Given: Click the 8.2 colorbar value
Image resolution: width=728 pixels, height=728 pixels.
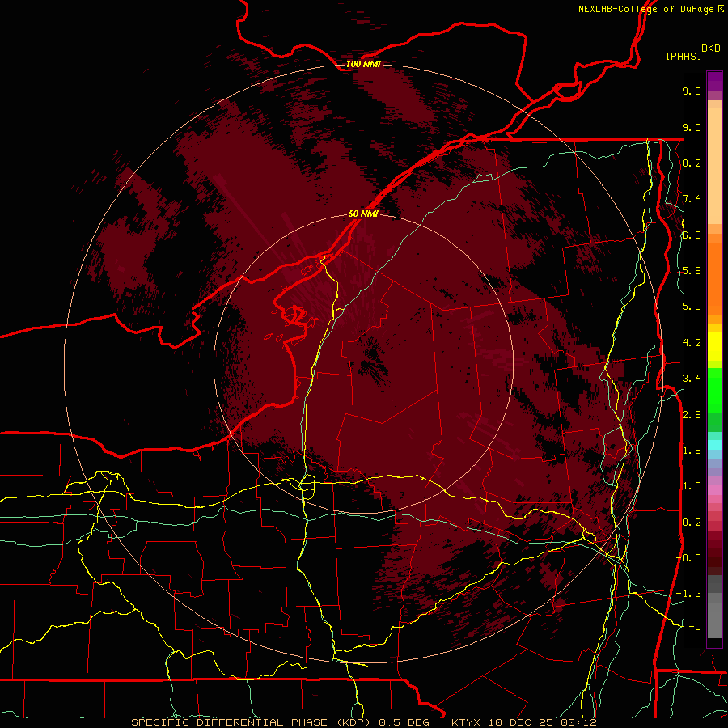Looking at the screenshot, I should 692,163.
